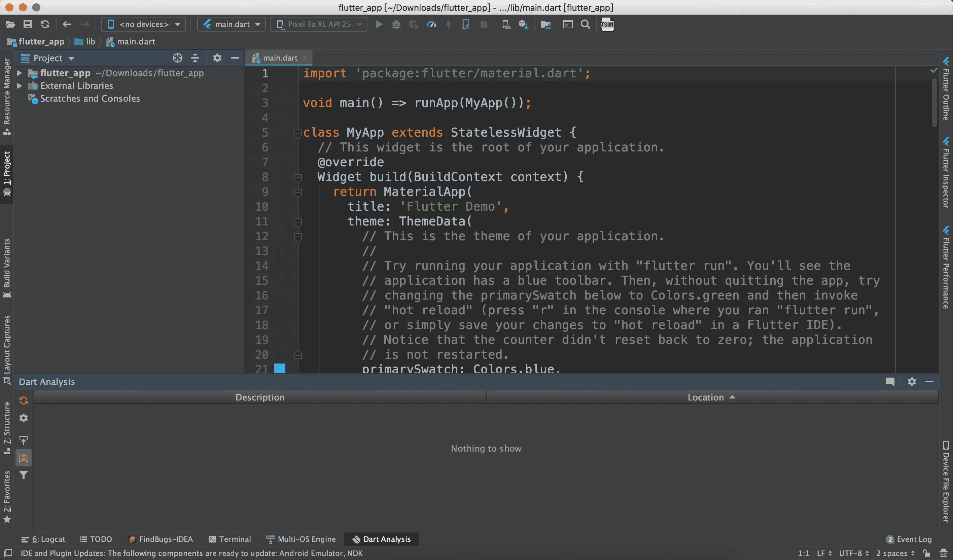Locate current file with Project crosshair icon
Image resolution: width=953 pixels, height=560 pixels.
coord(177,58)
